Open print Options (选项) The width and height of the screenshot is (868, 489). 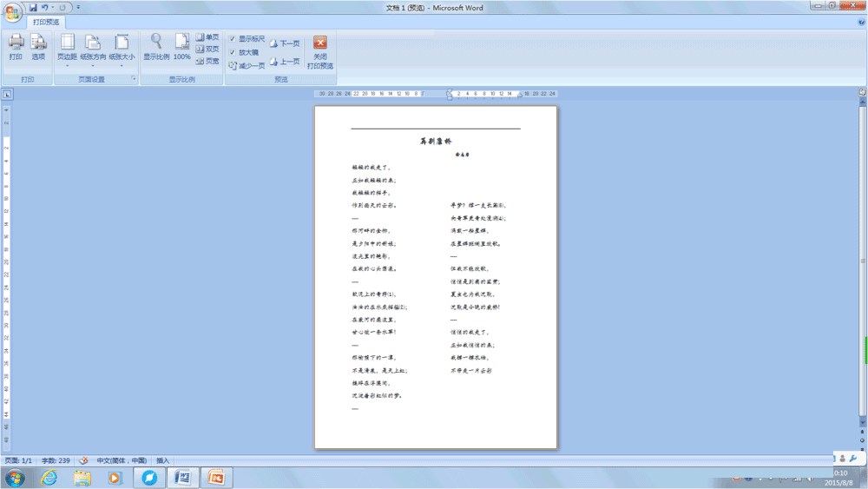(38, 47)
